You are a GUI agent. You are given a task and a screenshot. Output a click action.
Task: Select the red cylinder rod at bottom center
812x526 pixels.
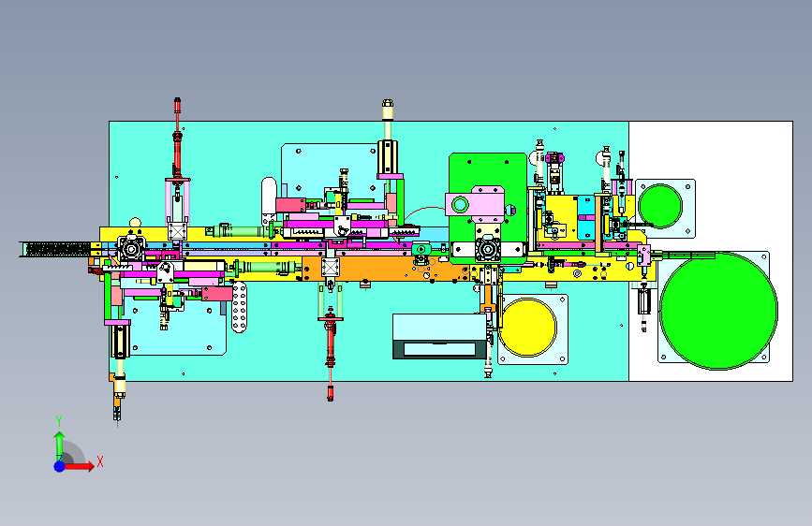coord(331,354)
